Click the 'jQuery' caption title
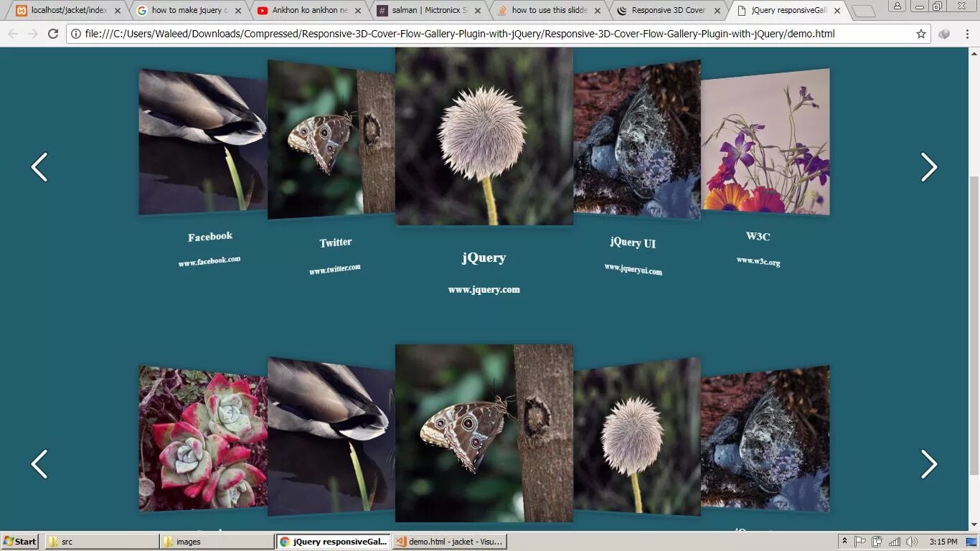The width and height of the screenshot is (980, 551). point(484,258)
